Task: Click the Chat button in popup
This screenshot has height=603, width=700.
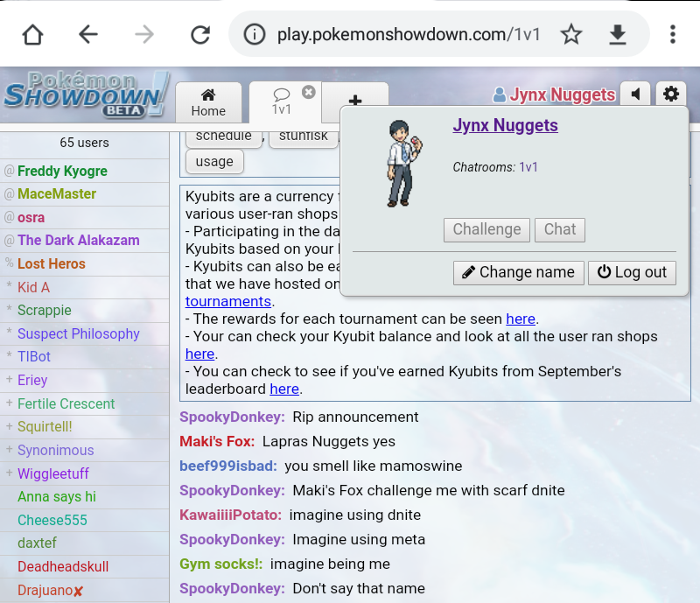Action: [x=560, y=229]
